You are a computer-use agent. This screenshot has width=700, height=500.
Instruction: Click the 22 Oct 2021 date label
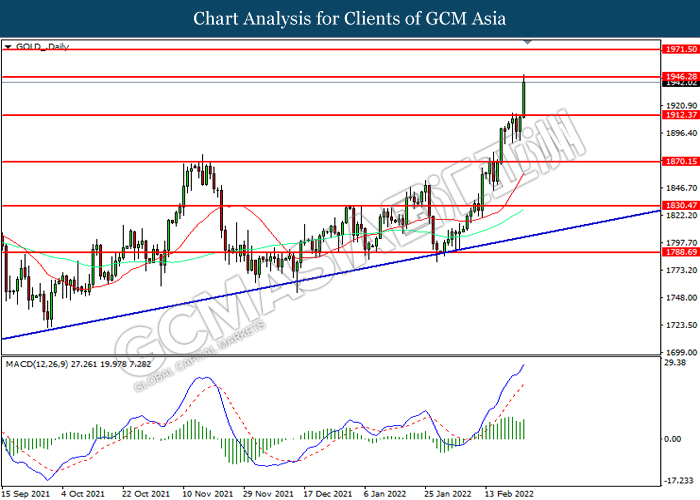click(146, 494)
